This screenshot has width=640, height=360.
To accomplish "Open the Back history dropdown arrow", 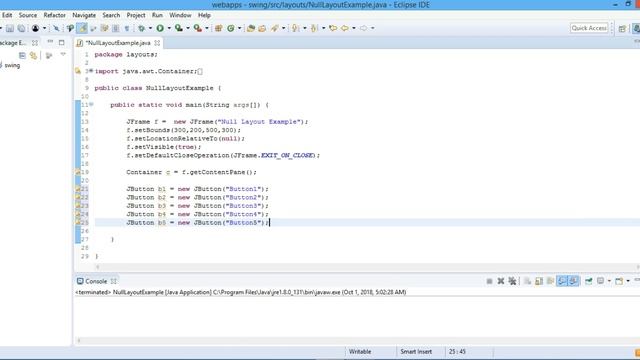I will tap(354, 28).
